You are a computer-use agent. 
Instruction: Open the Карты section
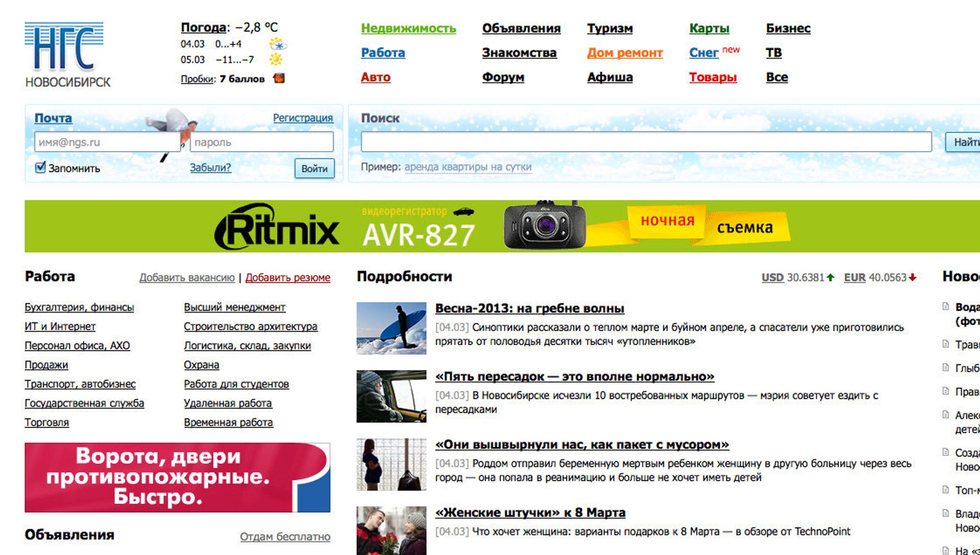[x=709, y=29]
